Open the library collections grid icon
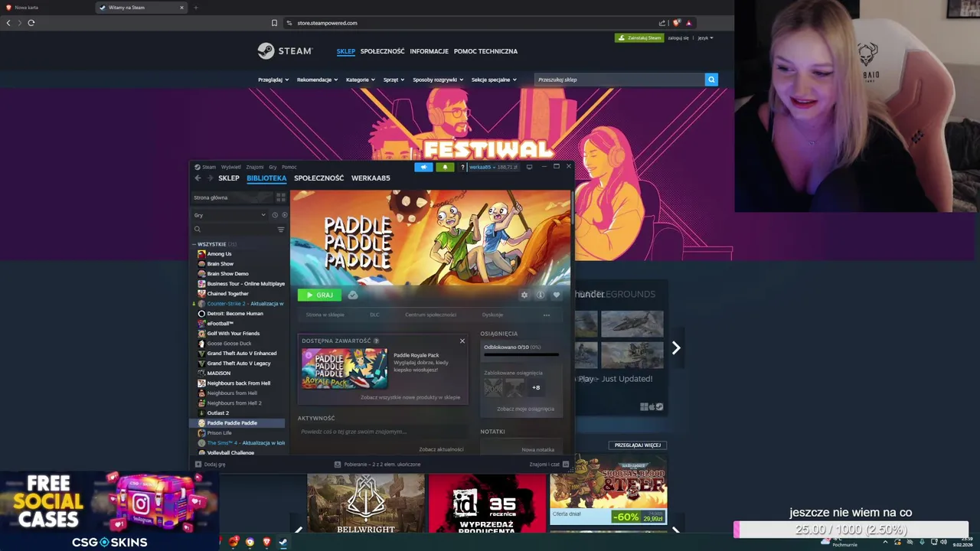980x551 pixels. click(280, 197)
